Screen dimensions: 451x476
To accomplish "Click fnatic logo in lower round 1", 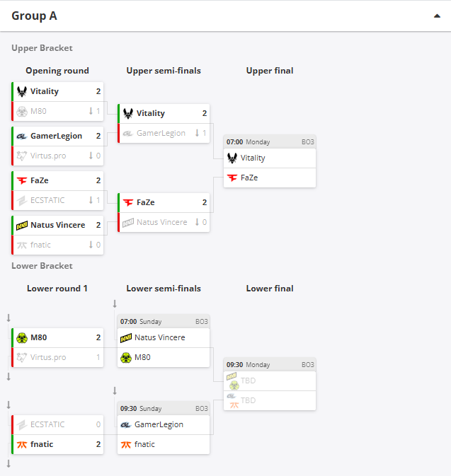I will click(22, 444).
